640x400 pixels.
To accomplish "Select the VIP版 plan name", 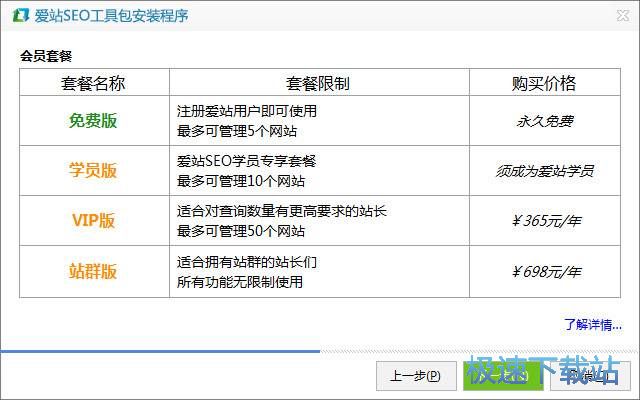I will [x=93, y=220].
